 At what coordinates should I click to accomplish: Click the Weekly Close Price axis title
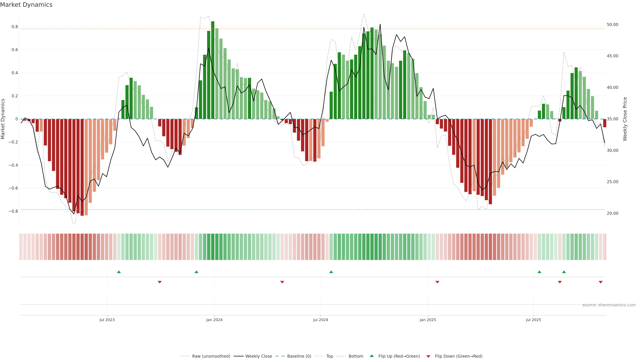625,119
